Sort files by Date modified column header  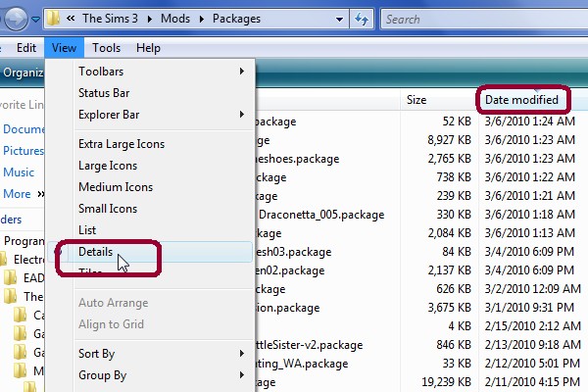click(x=521, y=99)
